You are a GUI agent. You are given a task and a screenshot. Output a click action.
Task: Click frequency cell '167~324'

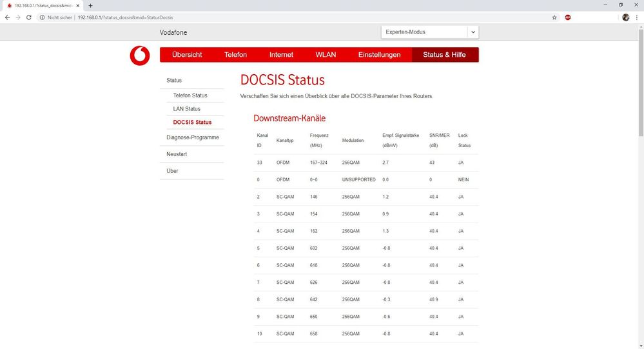[318, 163]
